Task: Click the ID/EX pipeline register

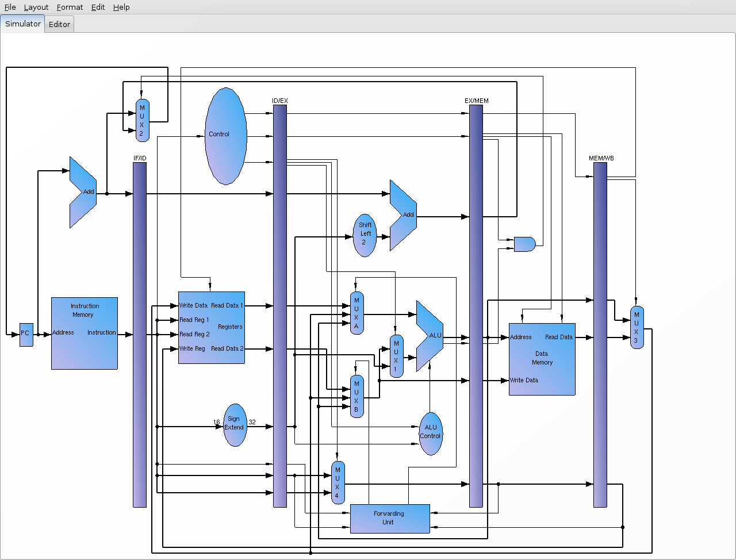Action: [x=280, y=306]
